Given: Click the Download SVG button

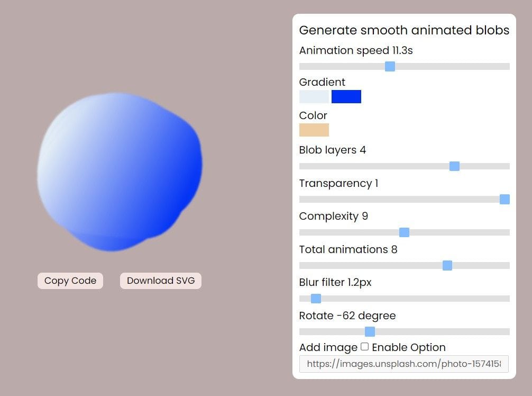Looking at the screenshot, I should coord(160,281).
